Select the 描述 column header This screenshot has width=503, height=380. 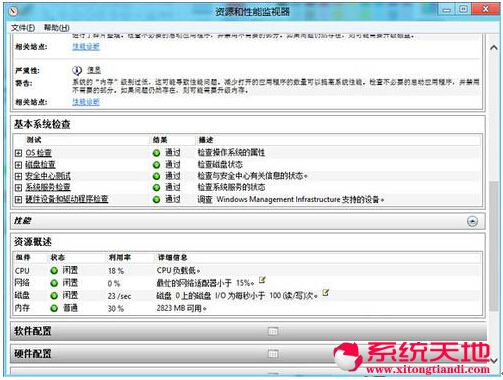[206, 140]
